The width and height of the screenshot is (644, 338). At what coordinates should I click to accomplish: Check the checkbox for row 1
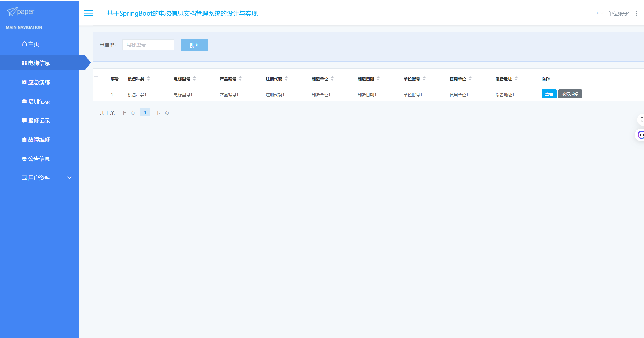click(x=96, y=95)
